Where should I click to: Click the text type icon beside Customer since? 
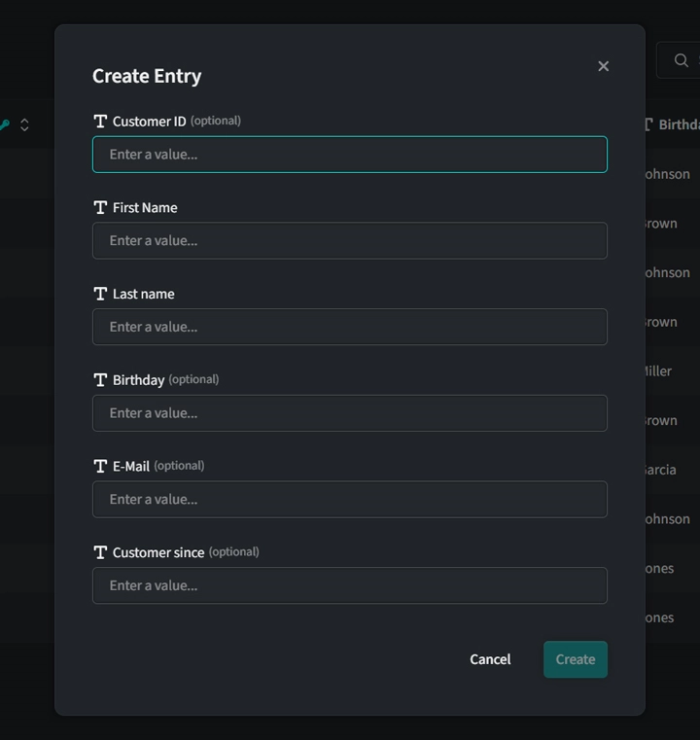100,552
